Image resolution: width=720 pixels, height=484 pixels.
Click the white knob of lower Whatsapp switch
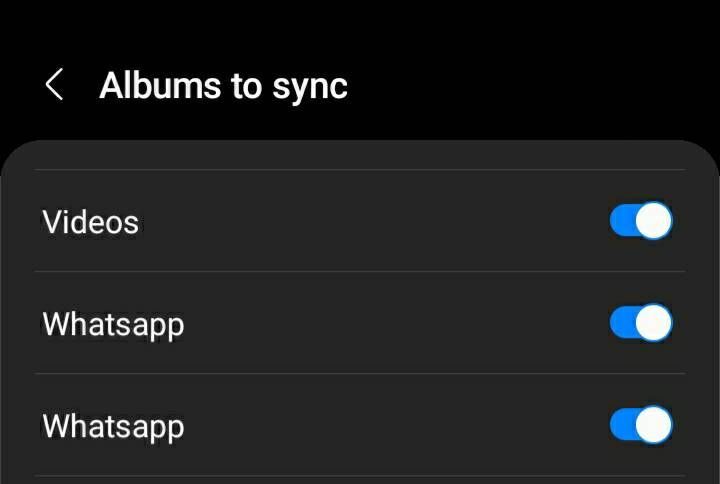click(653, 425)
